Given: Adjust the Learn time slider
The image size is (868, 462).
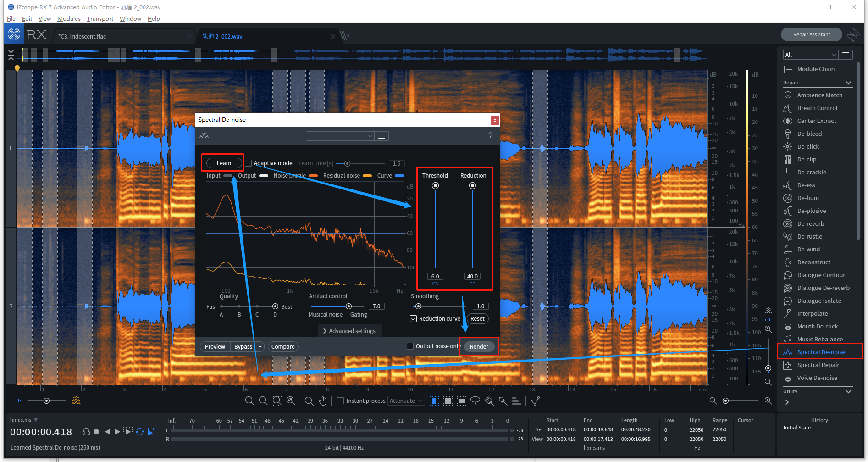Looking at the screenshot, I should [347, 163].
